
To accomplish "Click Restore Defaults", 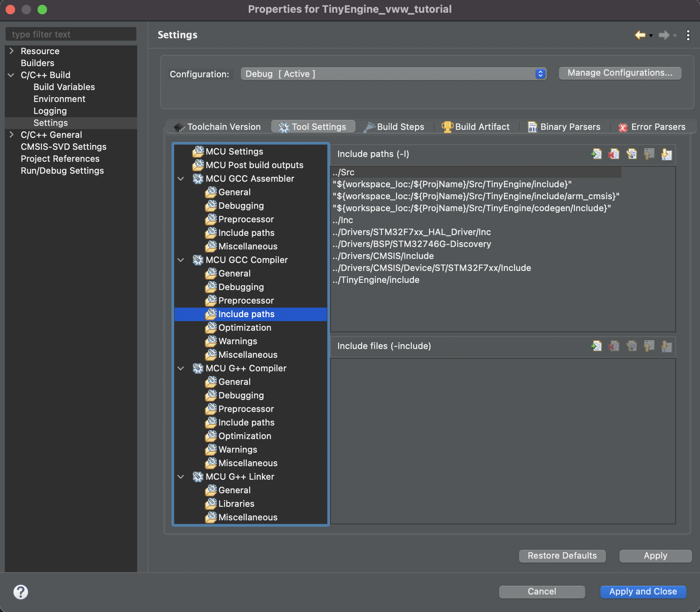I will [562, 556].
